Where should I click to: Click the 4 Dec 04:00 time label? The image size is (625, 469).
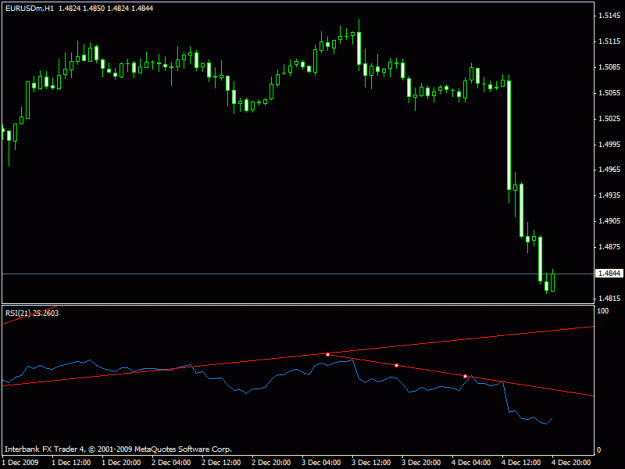coord(471,462)
